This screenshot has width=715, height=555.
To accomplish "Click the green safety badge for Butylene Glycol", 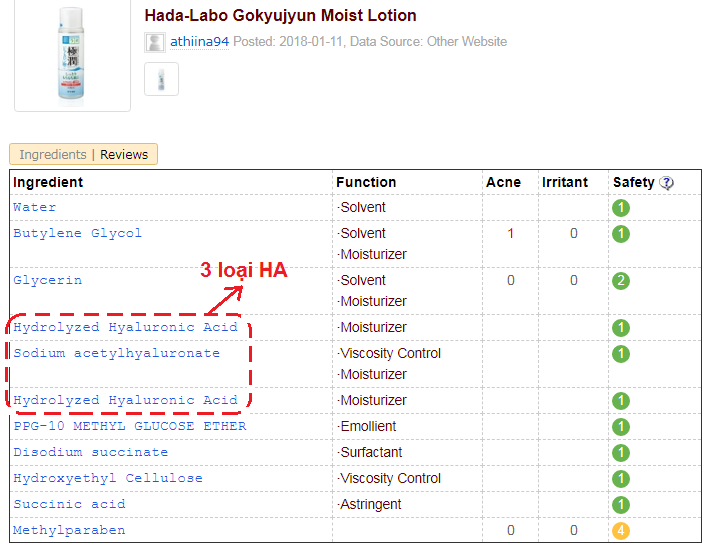I will [x=621, y=234].
